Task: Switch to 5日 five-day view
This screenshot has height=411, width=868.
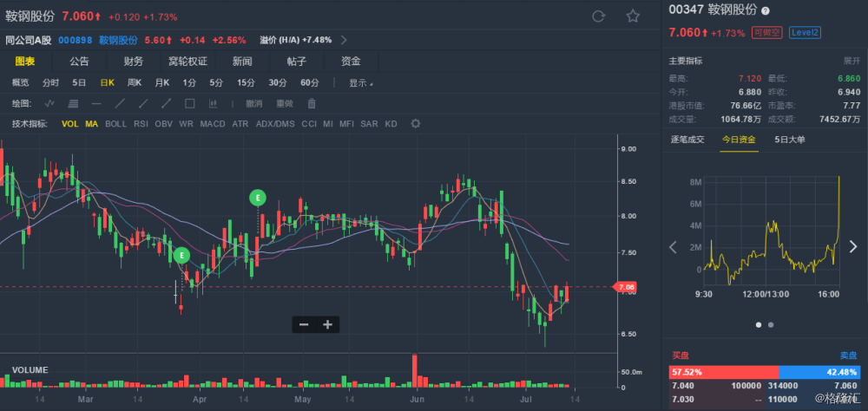Action: click(79, 83)
